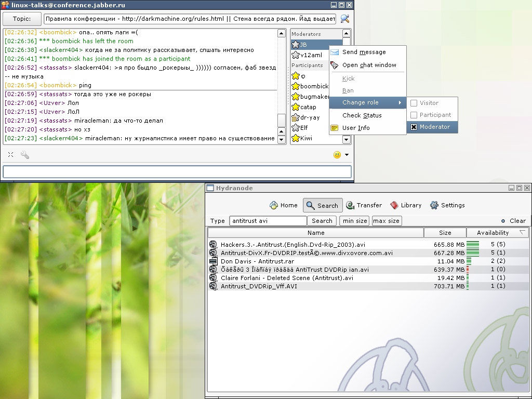Click the grey star icon next to JB
Image resolution: width=532 pixels, height=399 pixels.
click(296, 45)
